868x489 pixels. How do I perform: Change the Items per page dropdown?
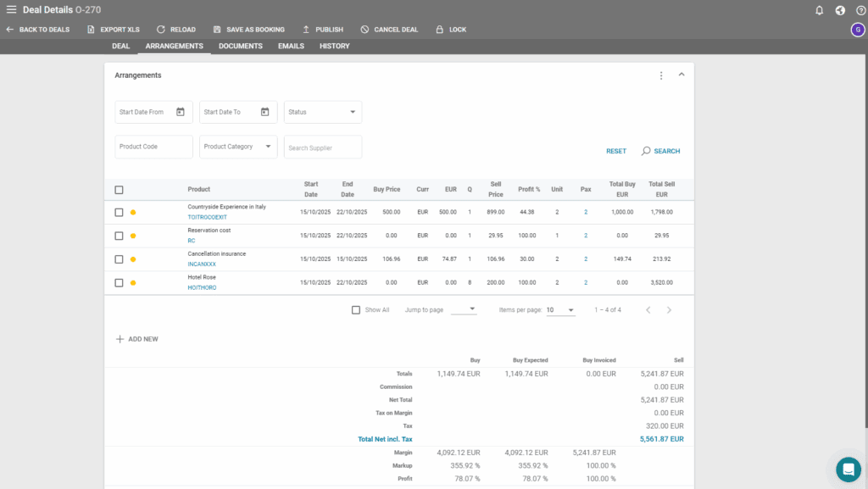(x=560, y=310)
